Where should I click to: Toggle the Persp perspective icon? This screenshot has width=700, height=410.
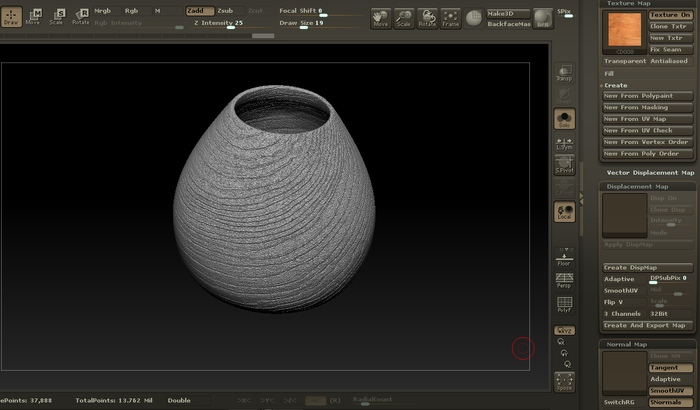point(564,281)
